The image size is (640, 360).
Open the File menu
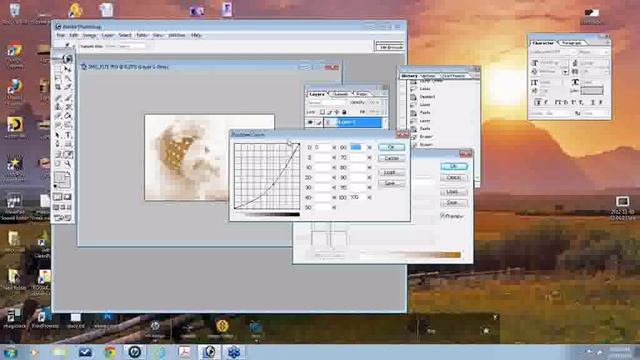point(60,36)
